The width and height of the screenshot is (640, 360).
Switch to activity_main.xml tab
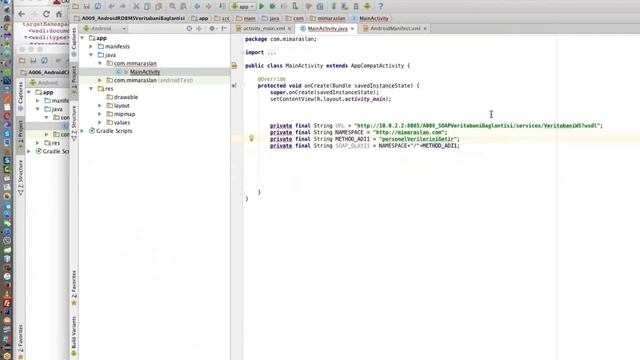coord(264,29)
